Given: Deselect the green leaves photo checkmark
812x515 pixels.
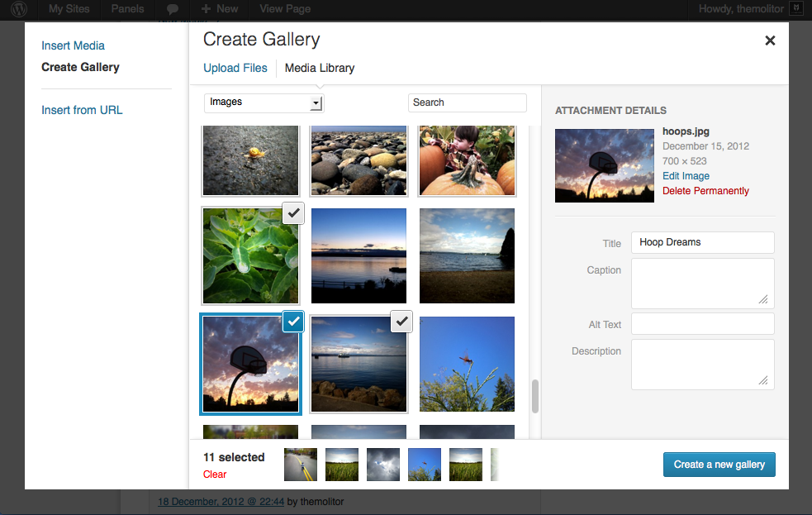Looking at the screenshot, I should [x=293, y=213].
